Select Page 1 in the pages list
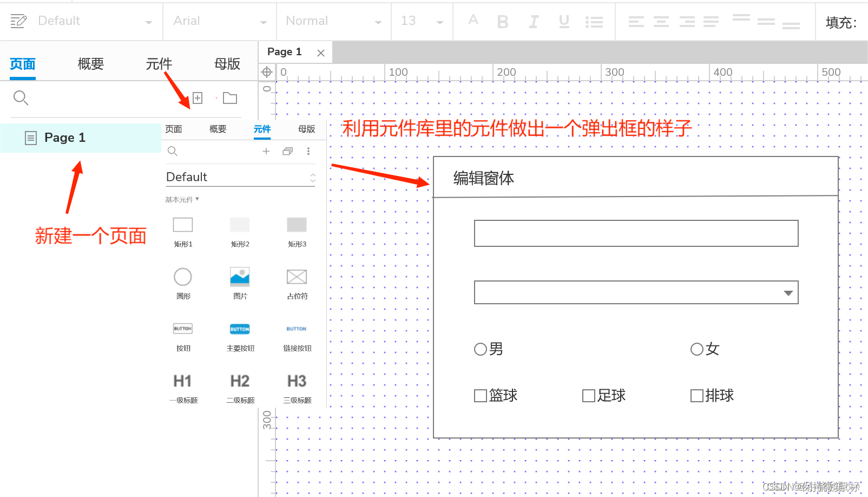Viewport: 868px width, 497px height. pos(81,138)
